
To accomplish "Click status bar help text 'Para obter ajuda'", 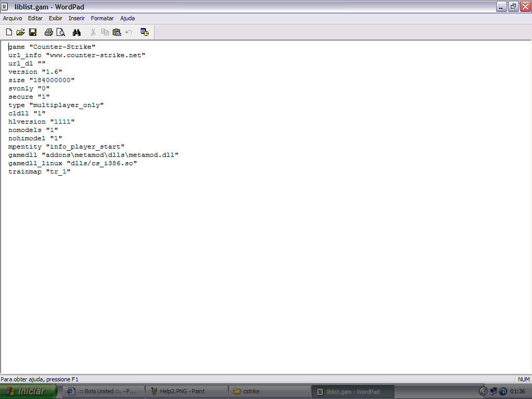I will pos(39,379).
